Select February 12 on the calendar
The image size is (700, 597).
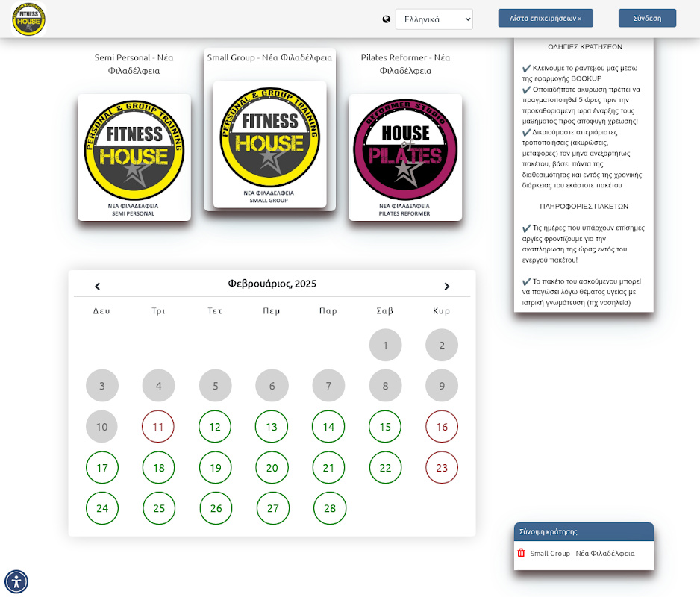click(215, 426)
